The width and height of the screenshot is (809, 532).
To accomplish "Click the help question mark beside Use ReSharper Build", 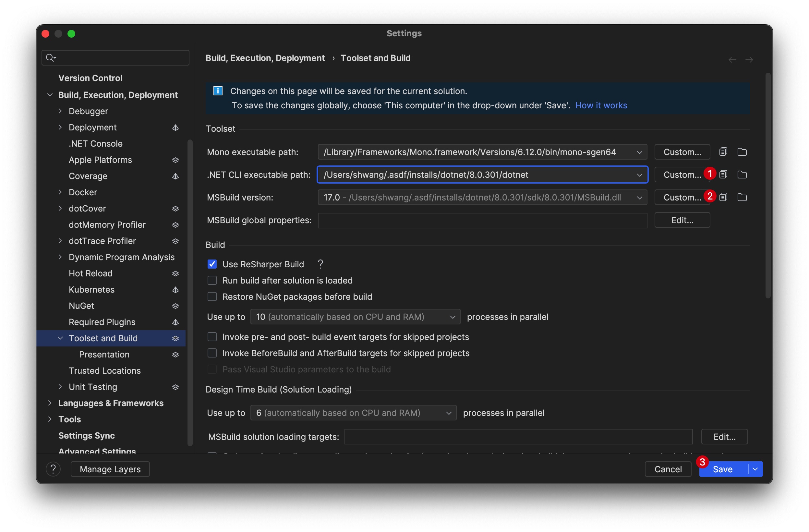I will pyautogui.click(x=320, y=264).
